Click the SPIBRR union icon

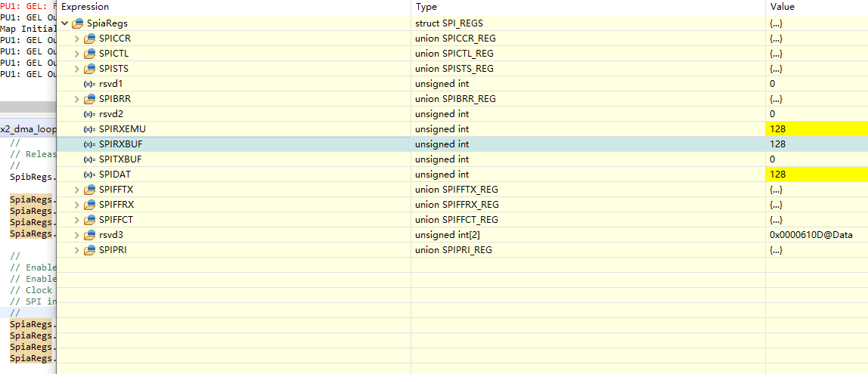(x=90, y=99)
